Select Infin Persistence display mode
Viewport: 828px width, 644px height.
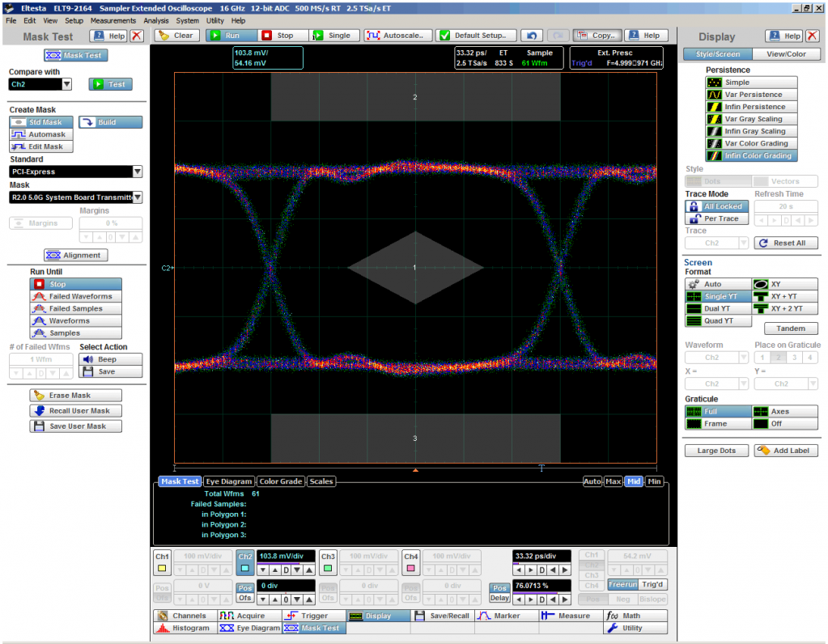[751, 107]
